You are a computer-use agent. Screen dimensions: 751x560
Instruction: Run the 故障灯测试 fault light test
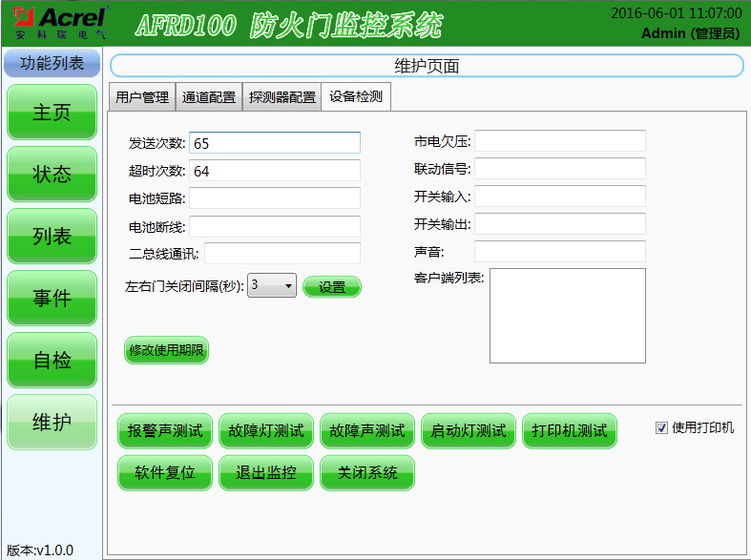[x=266, y=431]
